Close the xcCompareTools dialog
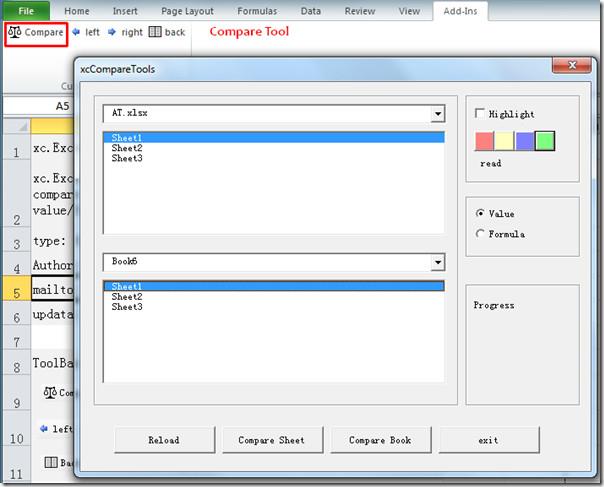The width and height of the screenshot is (604, 487). pos(572,65)
